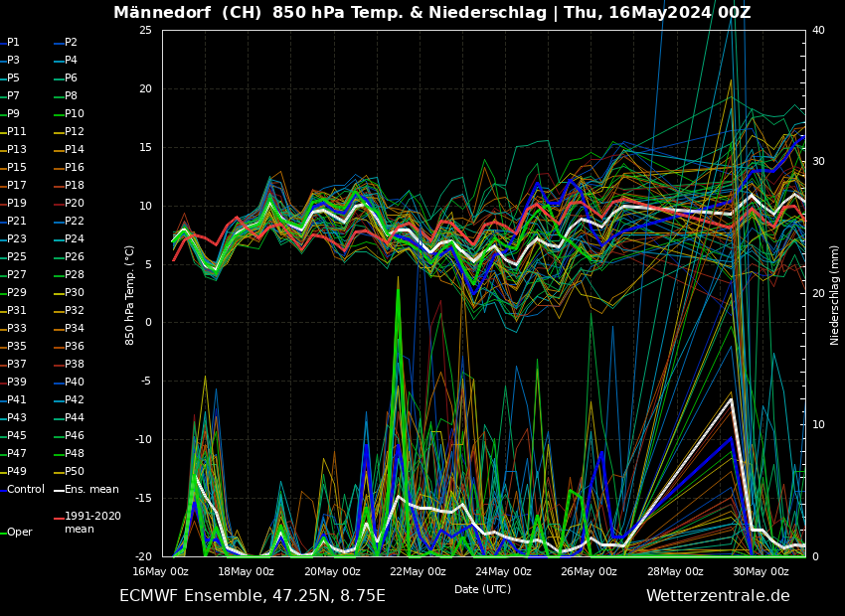Viewport: 845px width, 616px height.
Task: Select the "P2" legend label
Action: pos(72,42)
